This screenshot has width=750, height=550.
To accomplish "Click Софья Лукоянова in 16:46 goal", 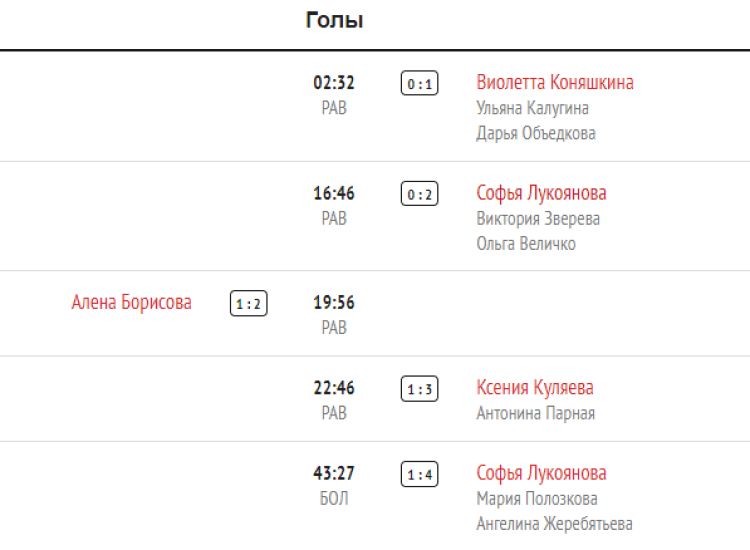I will point(541,193).
